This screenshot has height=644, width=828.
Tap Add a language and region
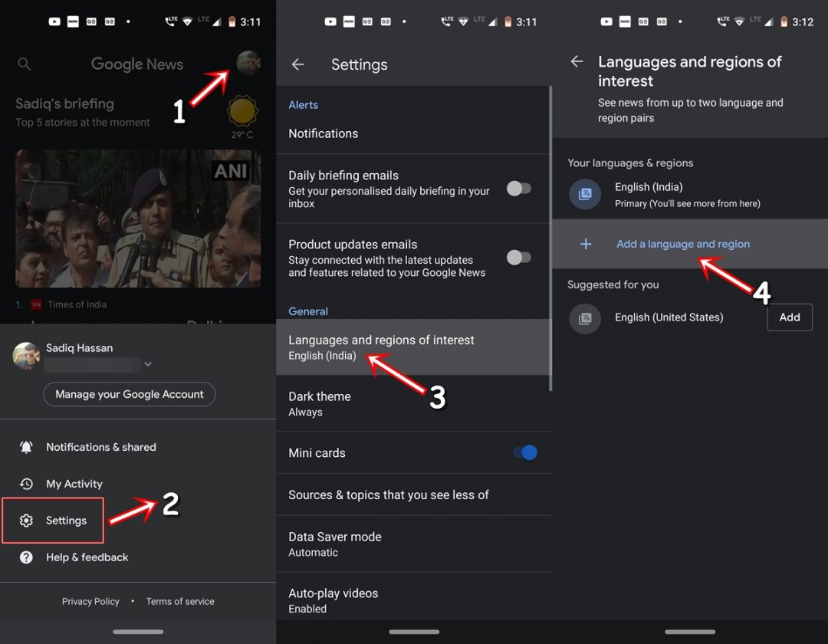coord(690,244)
